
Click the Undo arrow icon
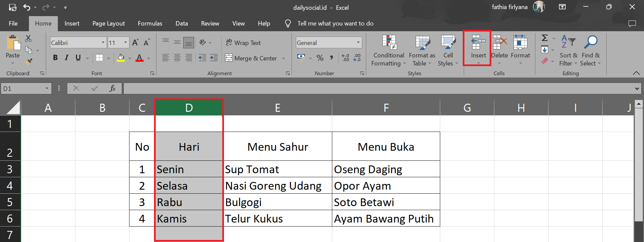[27, 7]
